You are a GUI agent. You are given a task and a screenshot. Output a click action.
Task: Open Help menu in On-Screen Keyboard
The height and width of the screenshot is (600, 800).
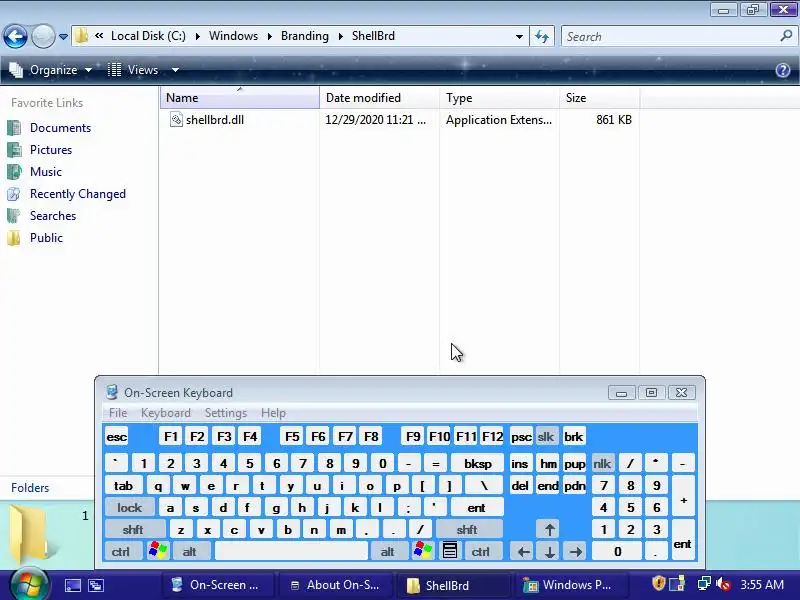point(273,413)
